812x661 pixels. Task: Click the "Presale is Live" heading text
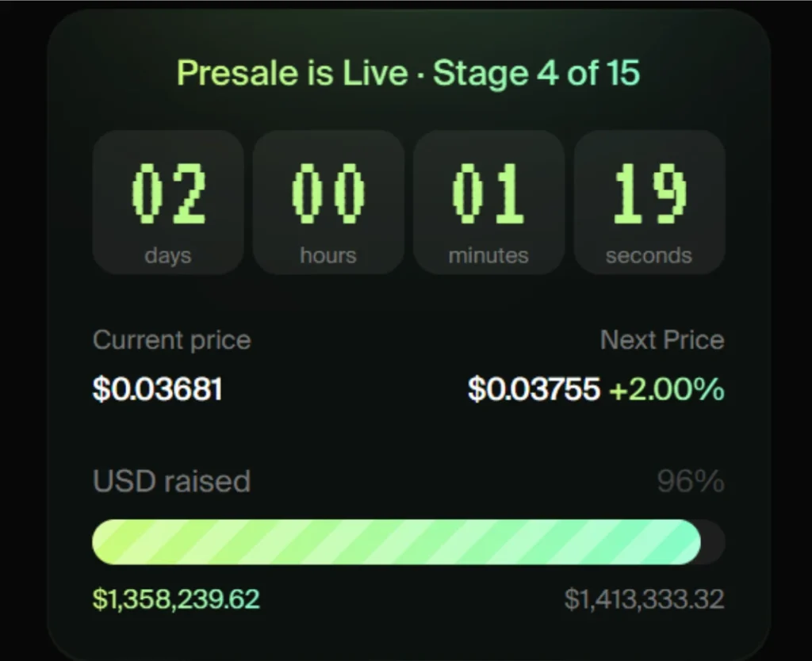coord(292,74)
